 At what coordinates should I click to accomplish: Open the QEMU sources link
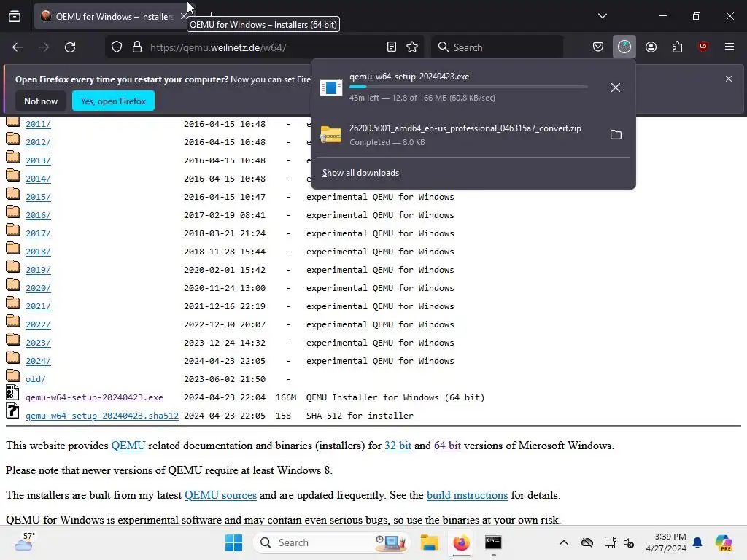click(220, 495)
